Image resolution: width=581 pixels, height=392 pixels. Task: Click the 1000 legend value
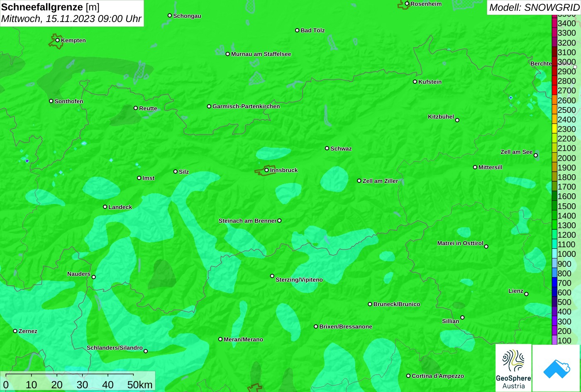tap(566, 254)
